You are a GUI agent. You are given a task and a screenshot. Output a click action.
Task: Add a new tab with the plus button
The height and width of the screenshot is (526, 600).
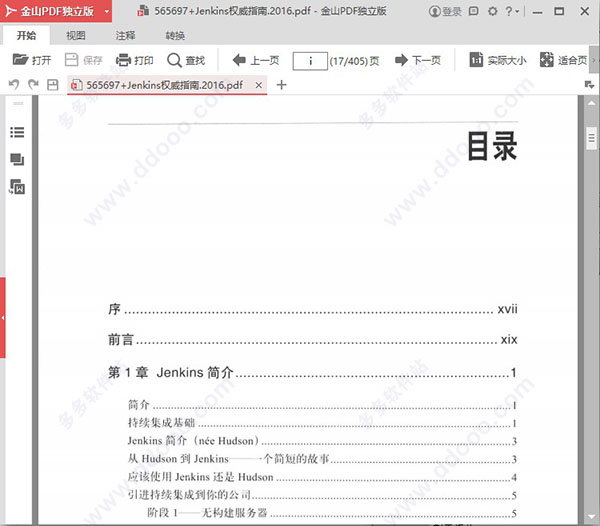pyautogui.click(x=282, y=85)
